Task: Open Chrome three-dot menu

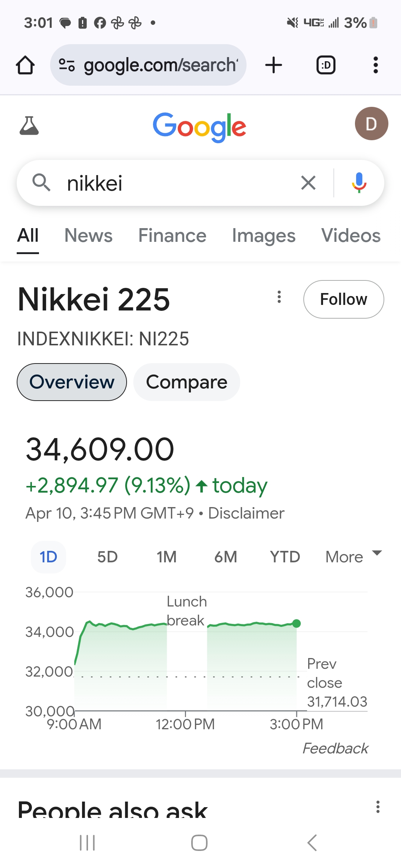Action: [x=376, y=65]
